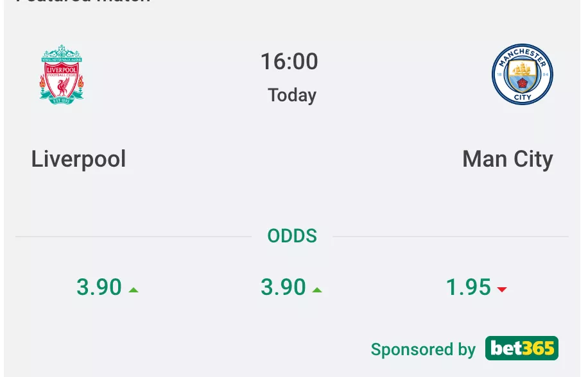Select the Liverpool win odds of 3.90

(99, 287)
